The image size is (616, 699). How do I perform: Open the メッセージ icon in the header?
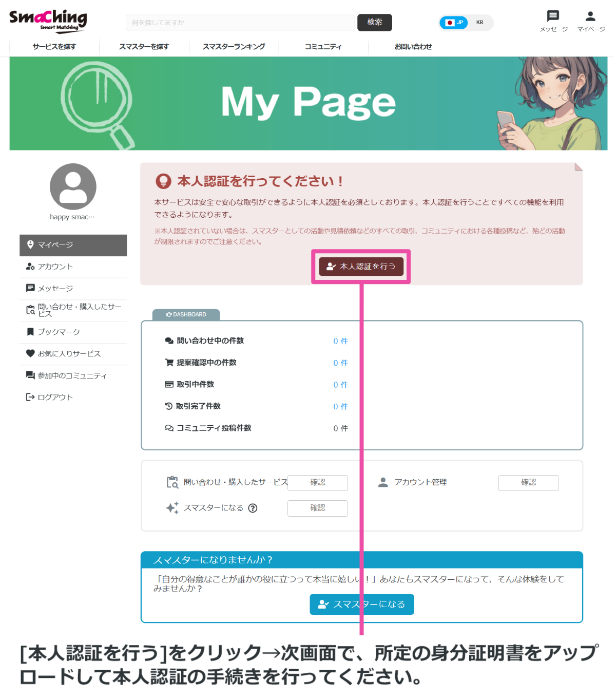pos(553,16)
